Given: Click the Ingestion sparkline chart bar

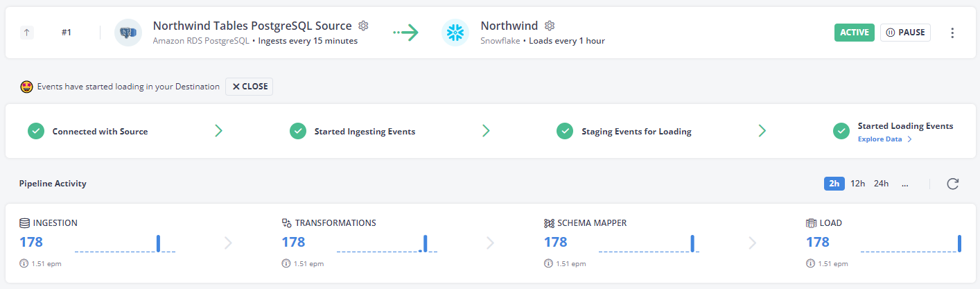Looking at the screenshot, I should (x=158, y=243).
